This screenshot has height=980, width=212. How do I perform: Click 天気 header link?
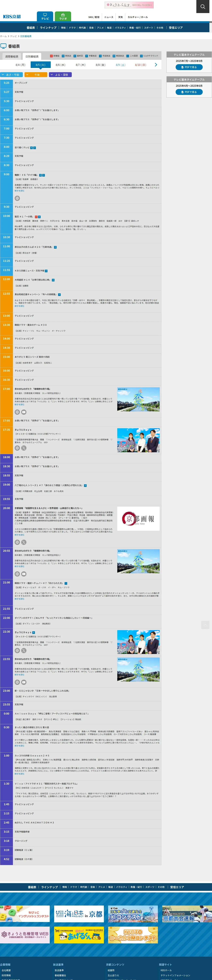tap(121, 17)
